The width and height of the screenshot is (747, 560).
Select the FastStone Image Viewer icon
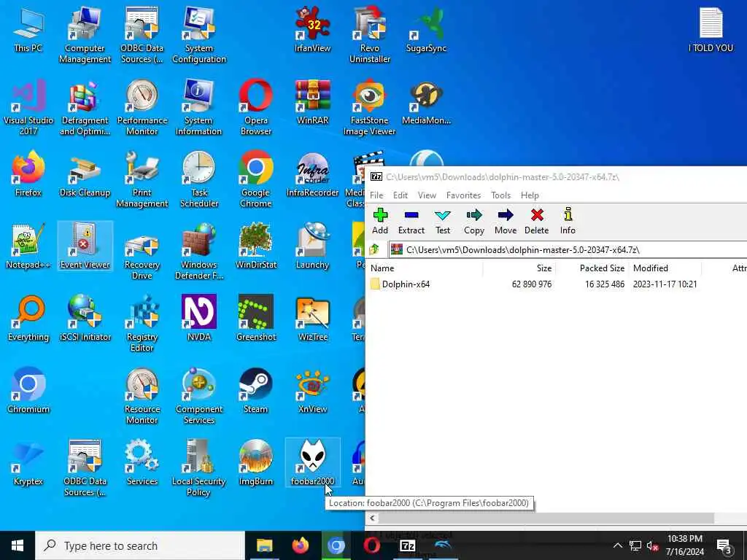pyautogui.click(x=370, y=107)
